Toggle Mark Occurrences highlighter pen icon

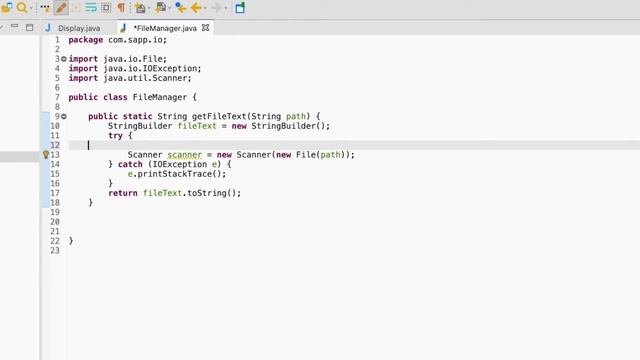point(61,8)
